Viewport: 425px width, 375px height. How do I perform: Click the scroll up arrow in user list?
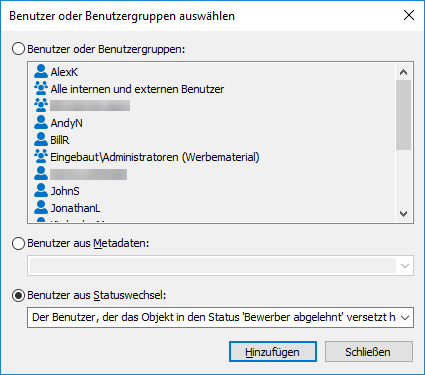coord(404,72)
